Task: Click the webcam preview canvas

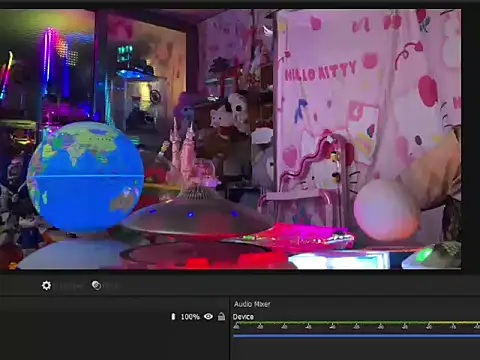Action: [231, 139]
